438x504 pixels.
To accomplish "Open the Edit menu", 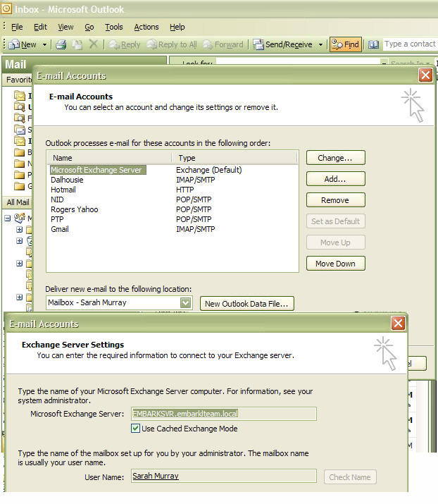I will click(x=40, y=27).
